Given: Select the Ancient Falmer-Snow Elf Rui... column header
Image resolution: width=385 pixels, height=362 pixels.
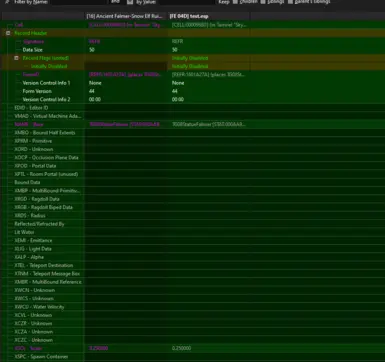Looking at the screenshot, I should point(125,16).
